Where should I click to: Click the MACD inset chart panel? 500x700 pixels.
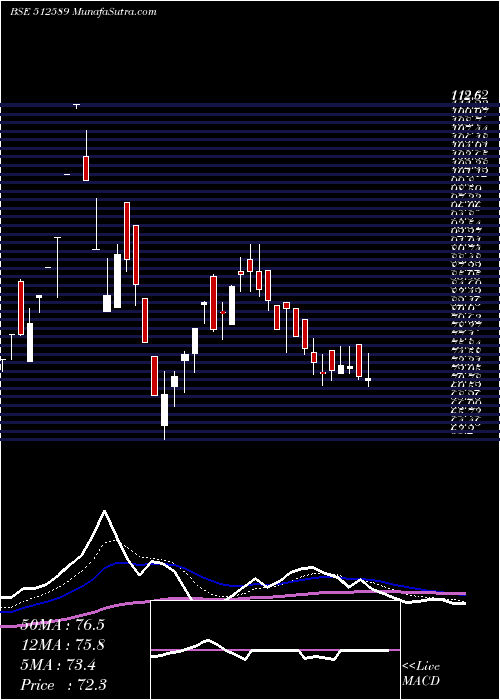tap(275, 650)
